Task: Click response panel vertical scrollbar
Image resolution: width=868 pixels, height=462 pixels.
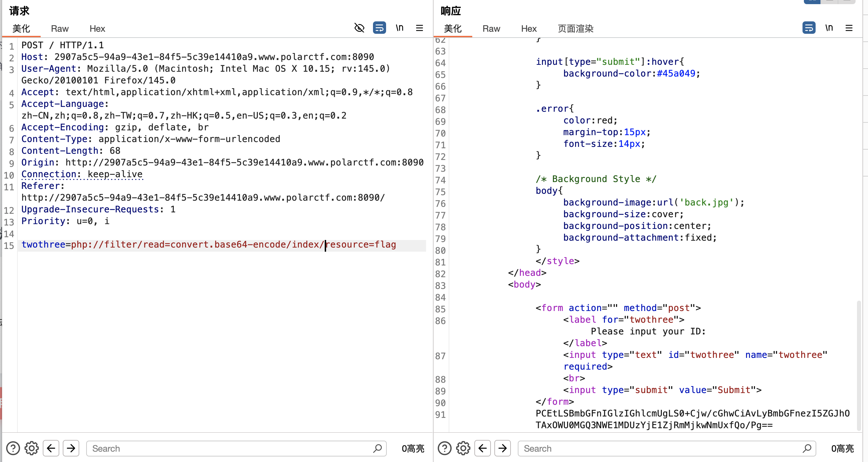Action: [858, 365]
